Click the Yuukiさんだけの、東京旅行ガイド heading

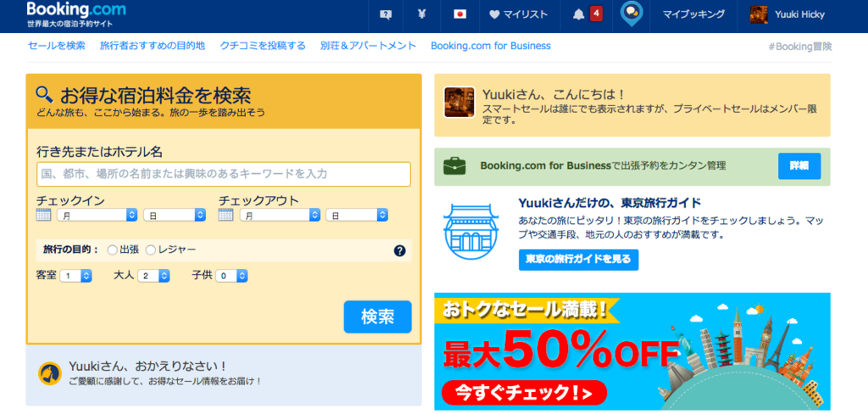(610, 202)
